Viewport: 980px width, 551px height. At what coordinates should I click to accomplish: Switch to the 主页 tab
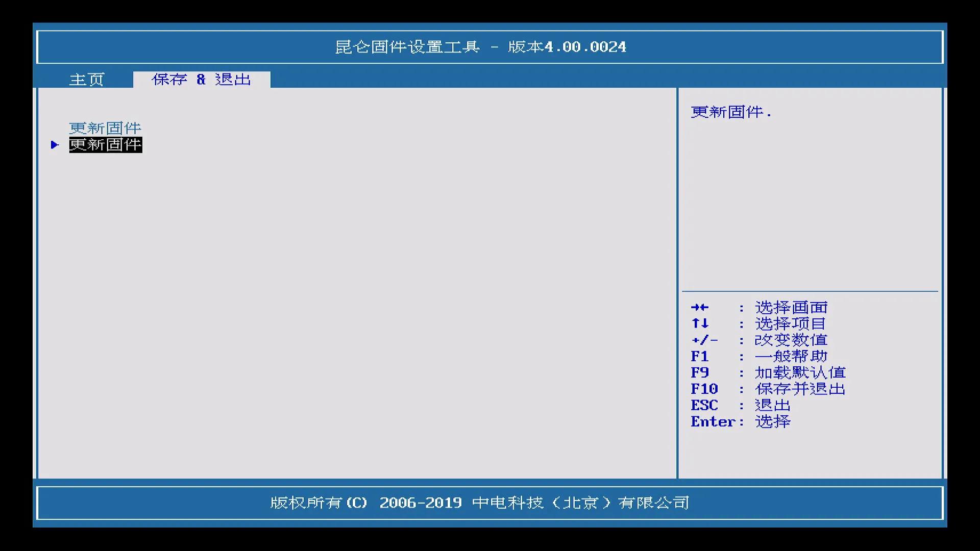coord(87,79)
